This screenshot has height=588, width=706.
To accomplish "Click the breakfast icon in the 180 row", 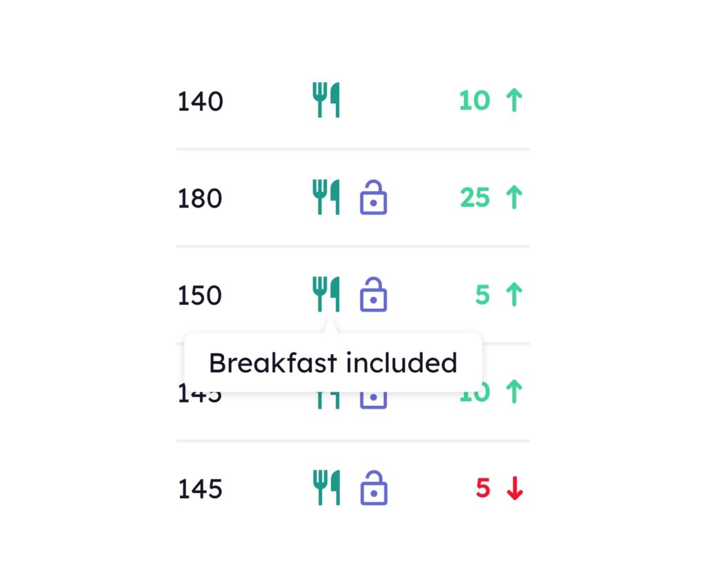I will coord(326,198).
